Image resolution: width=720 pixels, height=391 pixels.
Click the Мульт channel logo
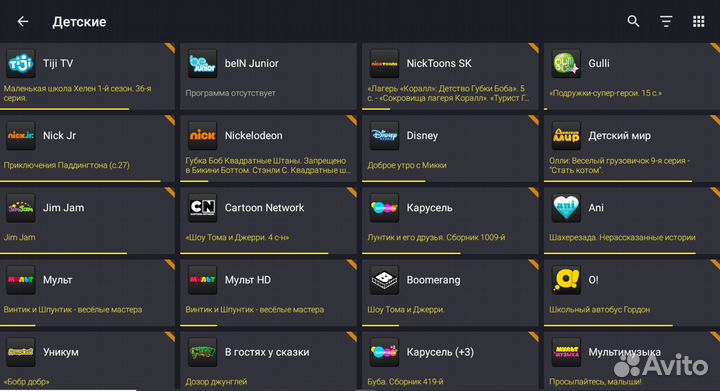coord(21,279)
